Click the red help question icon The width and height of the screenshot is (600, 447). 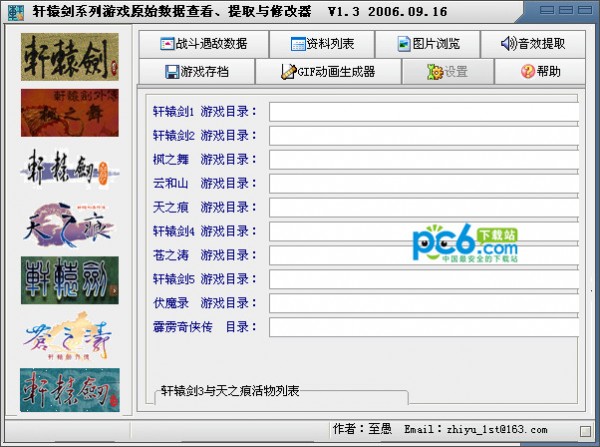point(528,72)
